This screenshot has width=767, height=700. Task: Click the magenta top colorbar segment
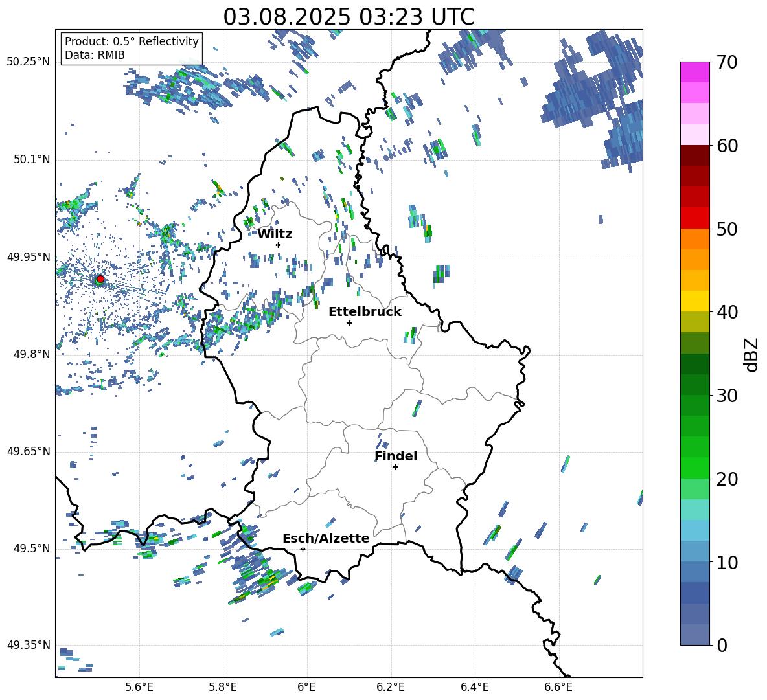pyautogui.click(x=694, y=72)
